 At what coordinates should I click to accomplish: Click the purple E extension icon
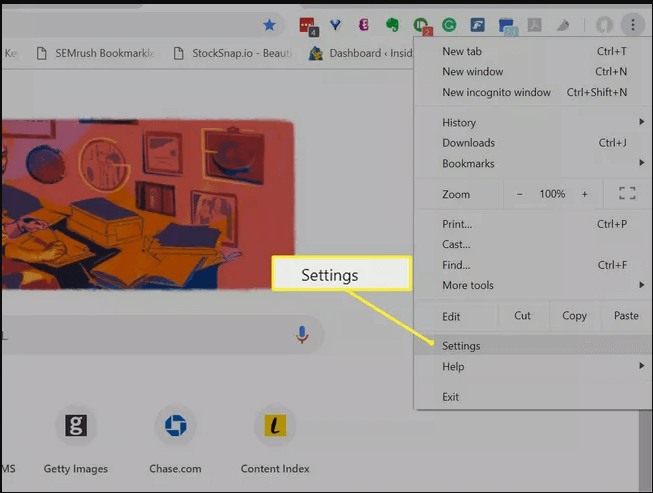tap(364, 25)
